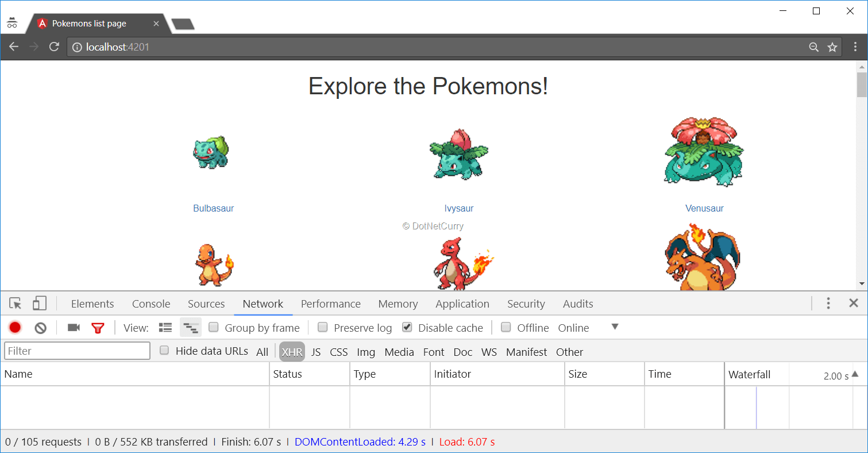
Task: Click the page vertical scrollbar thumb
Action: (862, 85)
